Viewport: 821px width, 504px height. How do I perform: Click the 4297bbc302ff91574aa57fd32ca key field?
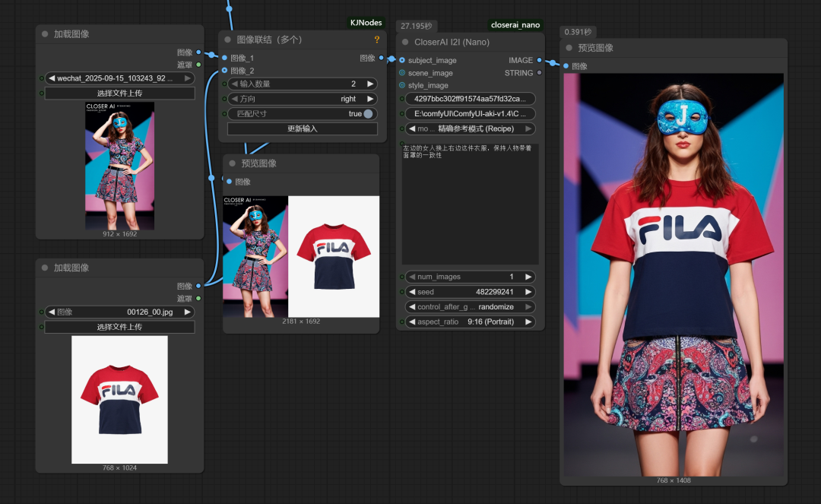(471, 99)
